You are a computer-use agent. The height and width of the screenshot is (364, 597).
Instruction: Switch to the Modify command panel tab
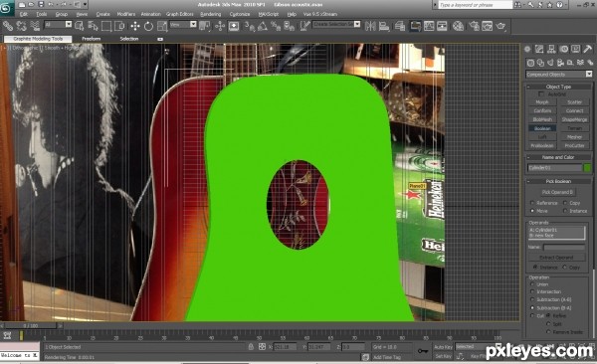539,49
